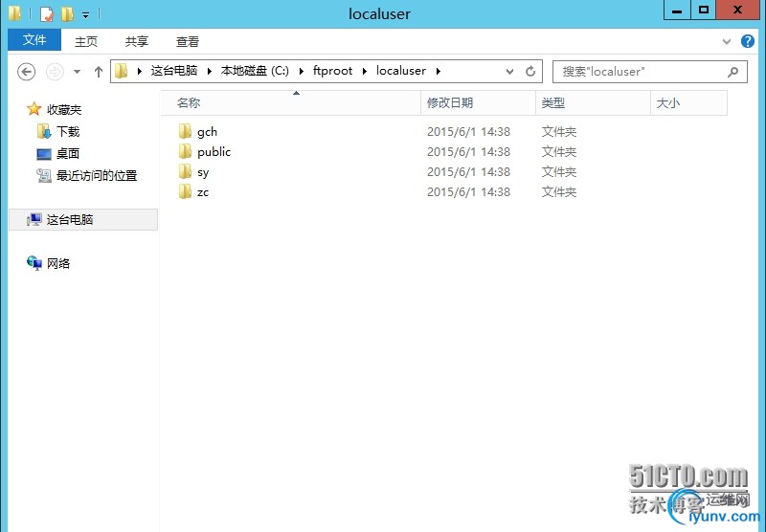Click the 文件夹 type of zc

tap(559, 191)
